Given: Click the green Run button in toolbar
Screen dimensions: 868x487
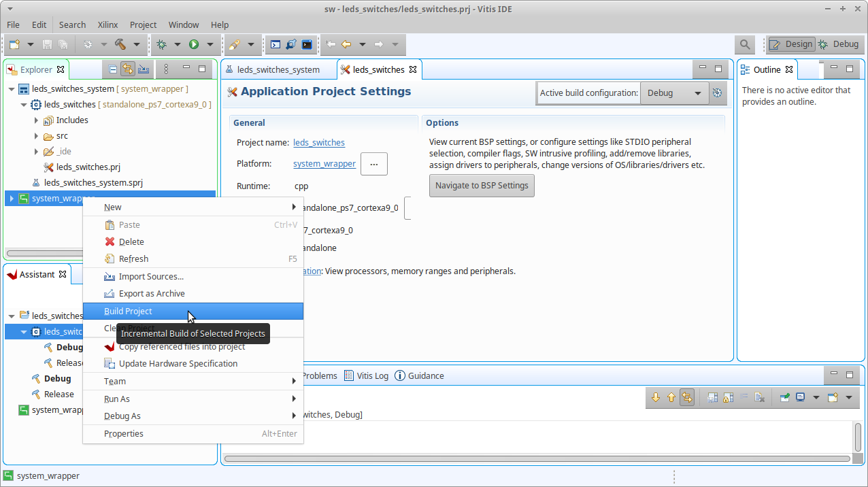Looking at the screenshot, I should 194,44.
